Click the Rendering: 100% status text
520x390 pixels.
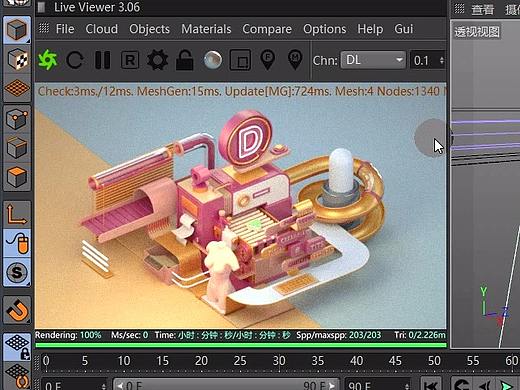[68, 335]
